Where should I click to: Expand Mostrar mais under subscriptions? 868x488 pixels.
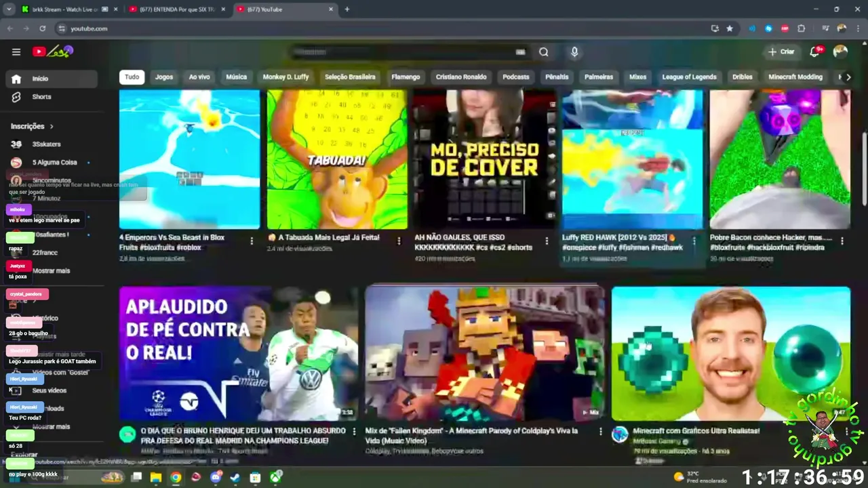point(52,270)
